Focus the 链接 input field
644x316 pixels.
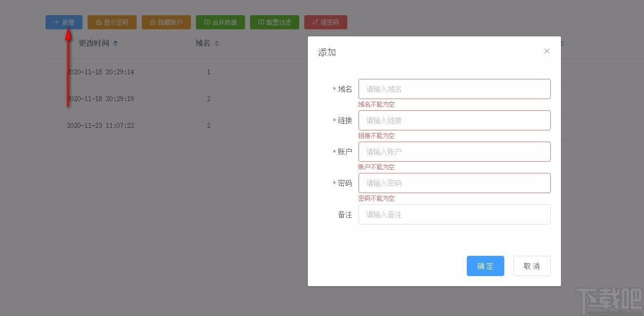click(454, 120)
